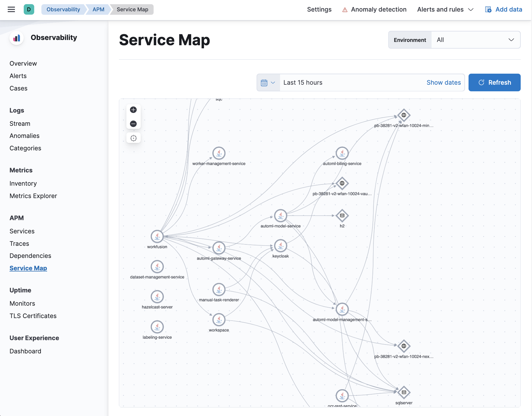
Task: Open Settings in the top bar
Action: [x=319, y=9]
